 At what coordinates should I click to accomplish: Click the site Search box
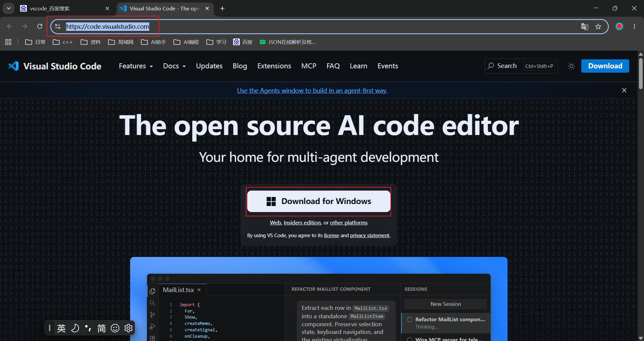click(521, 66)
